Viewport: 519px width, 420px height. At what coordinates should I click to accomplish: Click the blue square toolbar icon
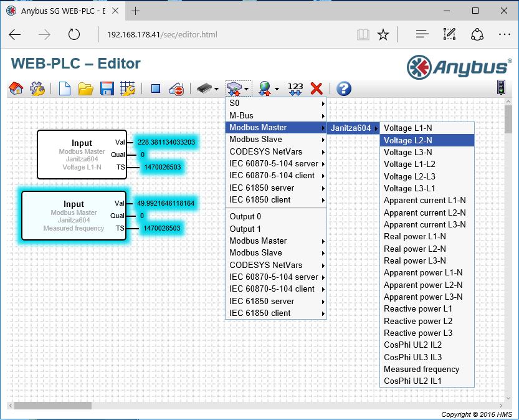tap(156, 88)
